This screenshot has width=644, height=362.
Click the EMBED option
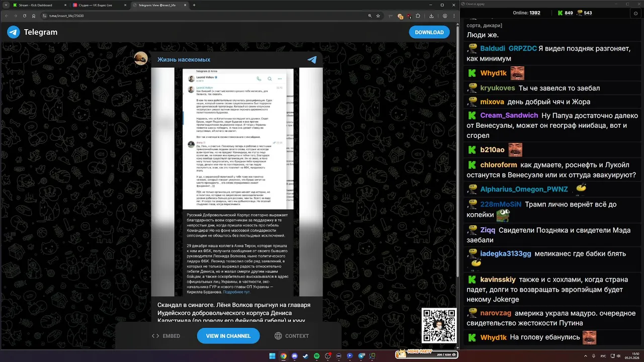pyautogui.click(x=166, y=336)
